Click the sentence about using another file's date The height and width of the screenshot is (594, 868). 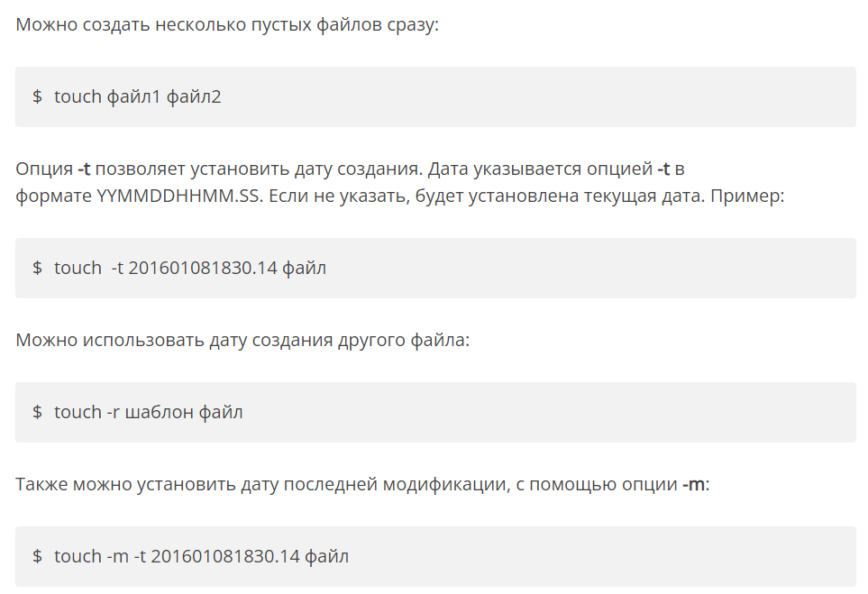[242, 340]
